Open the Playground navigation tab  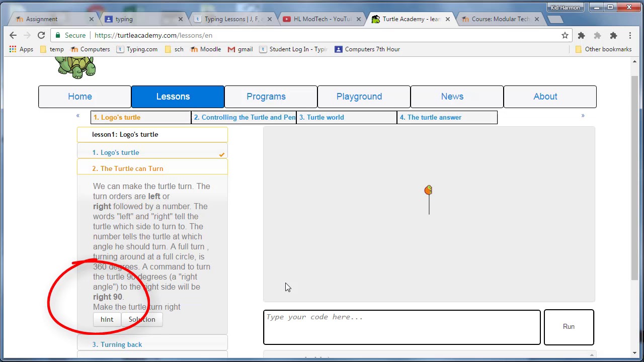364,97
